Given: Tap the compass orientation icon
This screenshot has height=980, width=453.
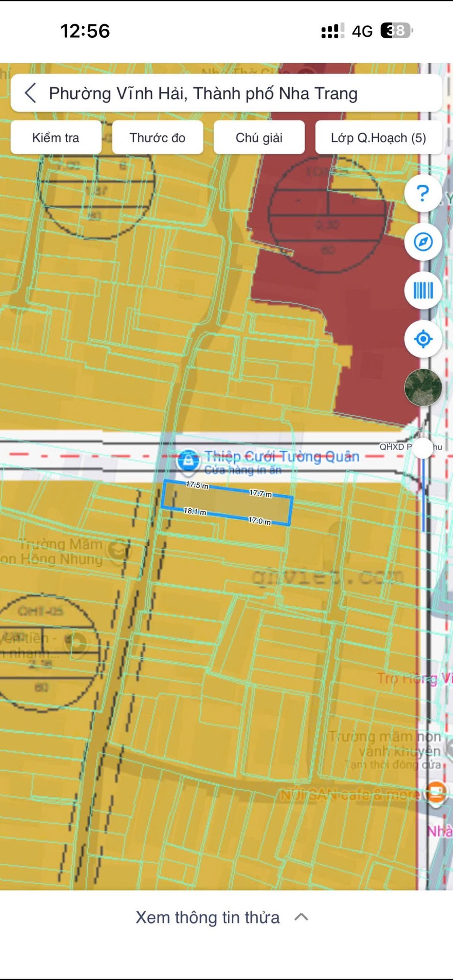Looking at the screenshot, I should click(423, 242).
